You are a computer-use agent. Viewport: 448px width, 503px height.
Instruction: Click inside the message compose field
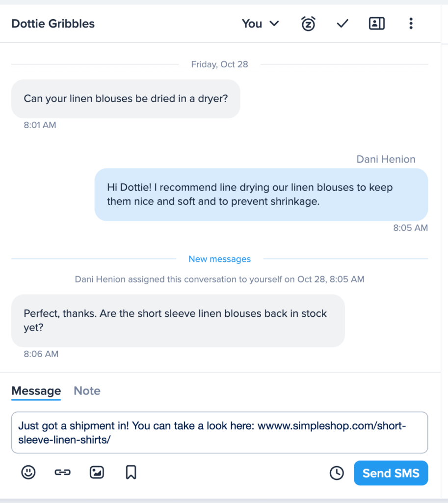(219, 432)
